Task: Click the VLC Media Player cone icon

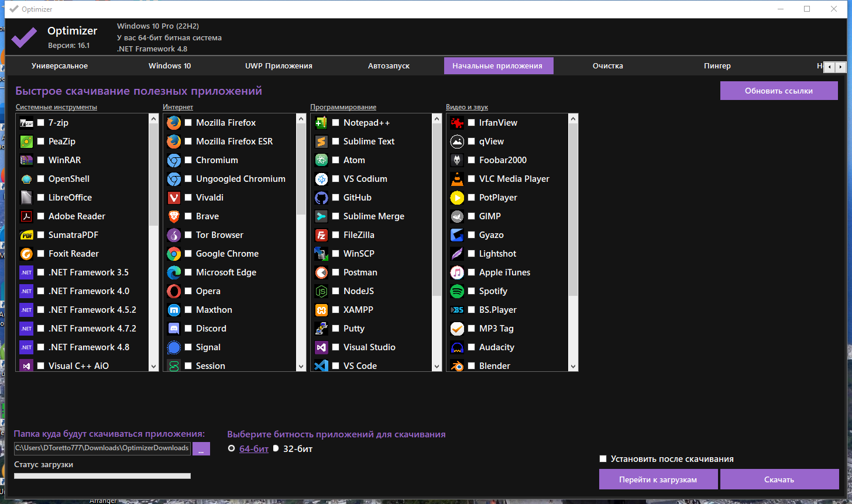Action: tap(457, 179)
